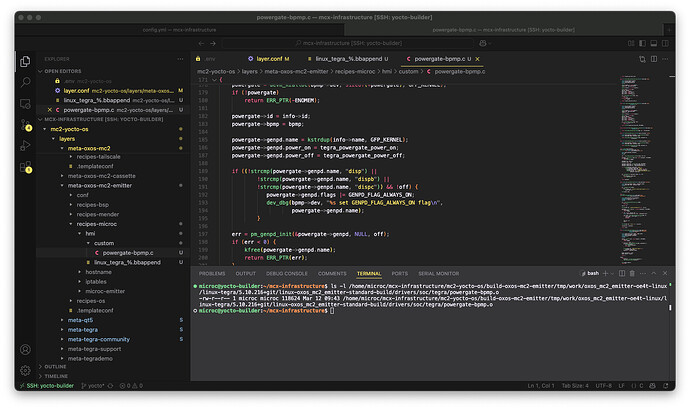The width and height of the screenshot is (690, 408).
Task: Open the DEBUG CONSOLE panel tab
Action: click(286, 274)
